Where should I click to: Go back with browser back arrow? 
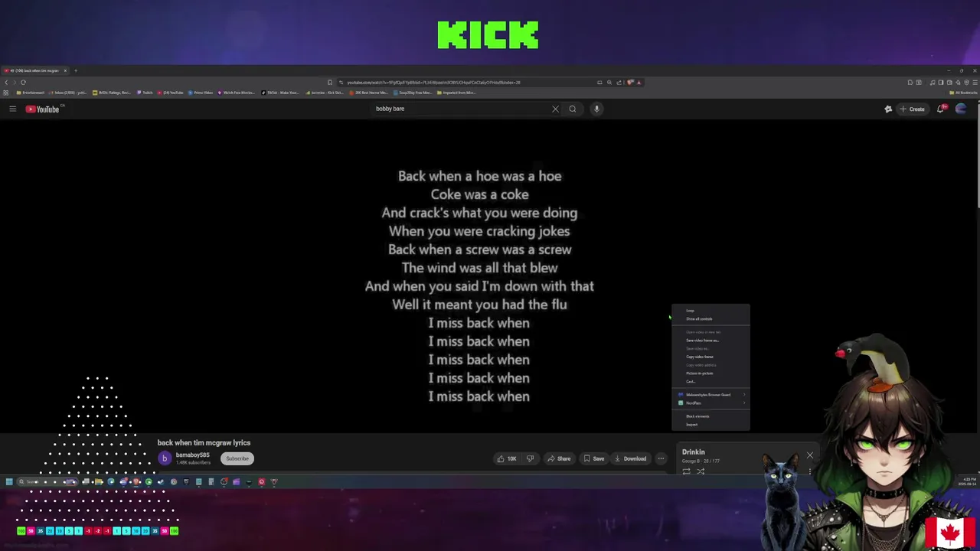click(x=6, y=83)
